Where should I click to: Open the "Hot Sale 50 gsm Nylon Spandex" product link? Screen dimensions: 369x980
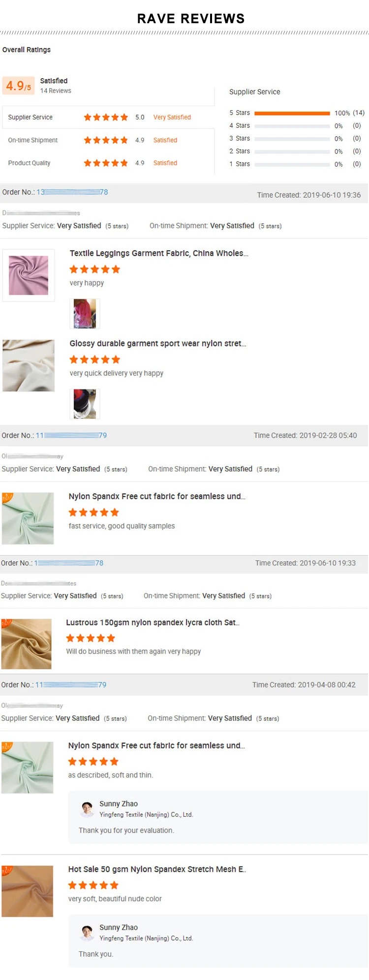(157, 869)
